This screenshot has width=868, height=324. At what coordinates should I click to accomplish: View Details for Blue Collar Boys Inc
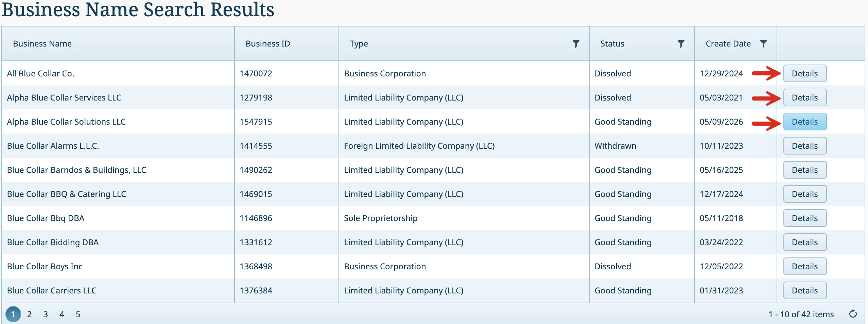tap(805, 266)
